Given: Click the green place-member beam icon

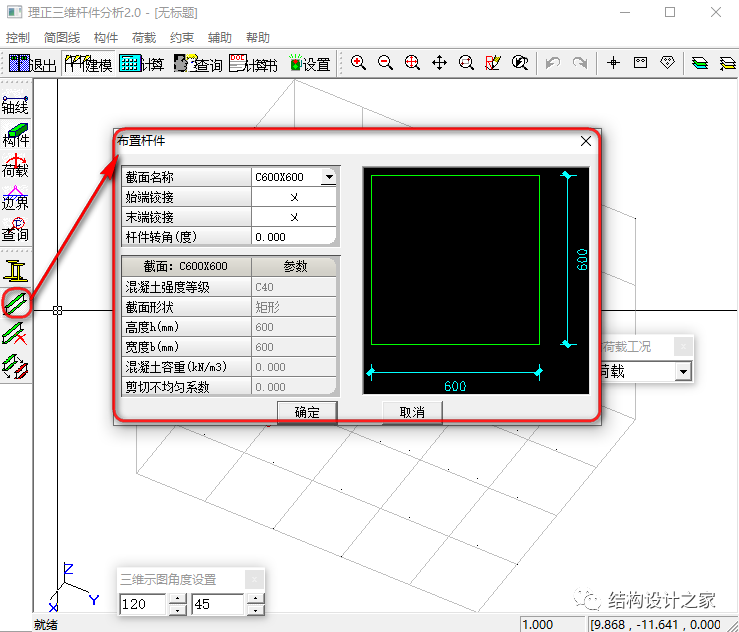Looking at the screenshot, I should (16, 303).
